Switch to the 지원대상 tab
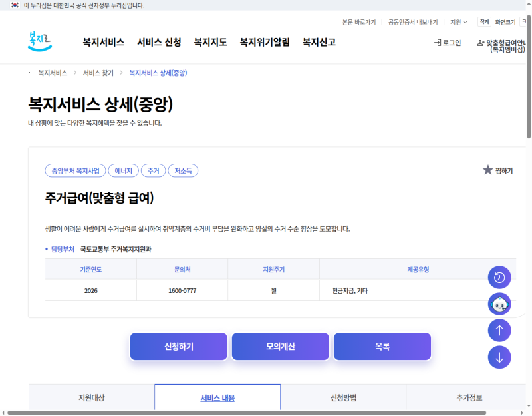 (x=92, y=397)
